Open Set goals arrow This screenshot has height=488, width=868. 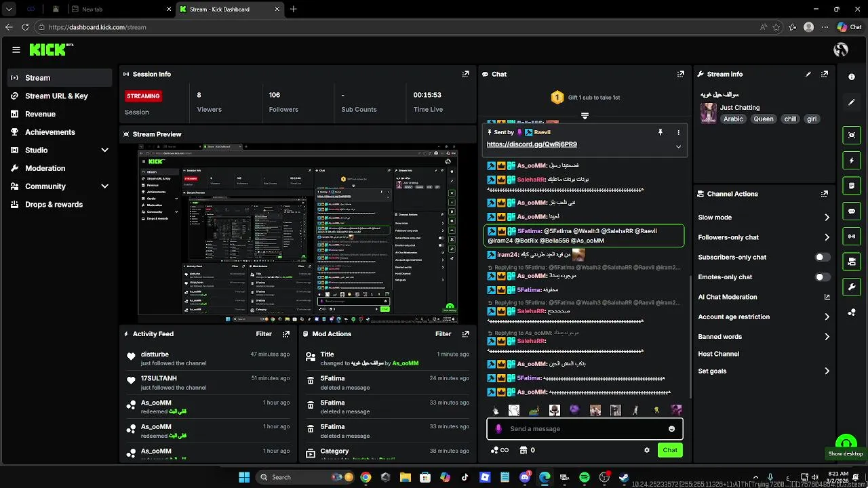point(827,371)
